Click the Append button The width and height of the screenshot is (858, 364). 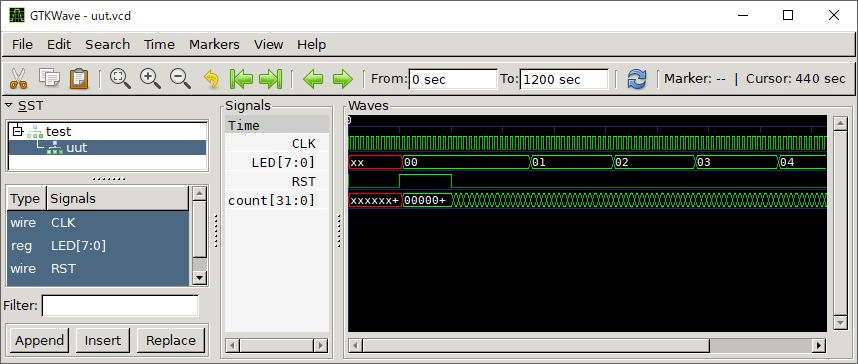click(39, 340)
